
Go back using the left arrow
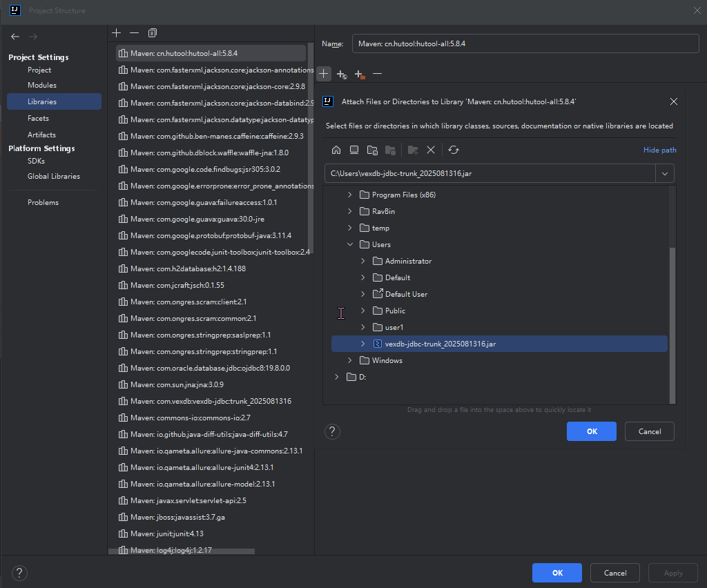[x=15, y=37]
